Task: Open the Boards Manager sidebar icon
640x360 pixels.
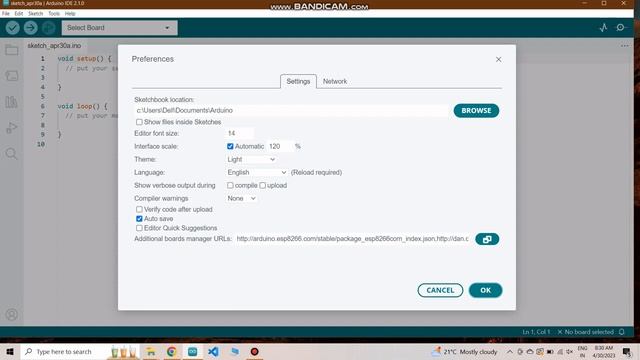Action: point(11,76)
